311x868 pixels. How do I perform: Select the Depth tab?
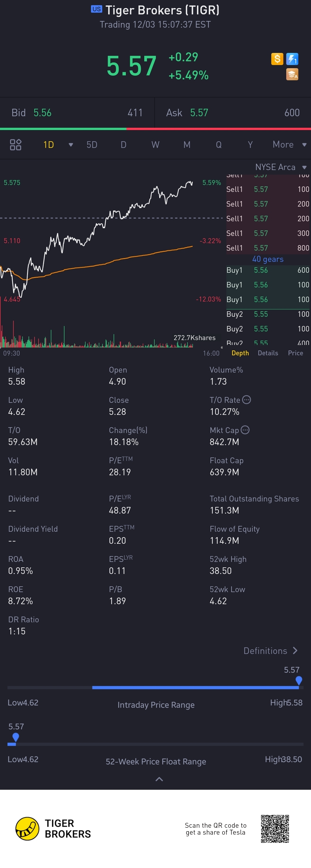pyautogui.click(x=240, y=353)
